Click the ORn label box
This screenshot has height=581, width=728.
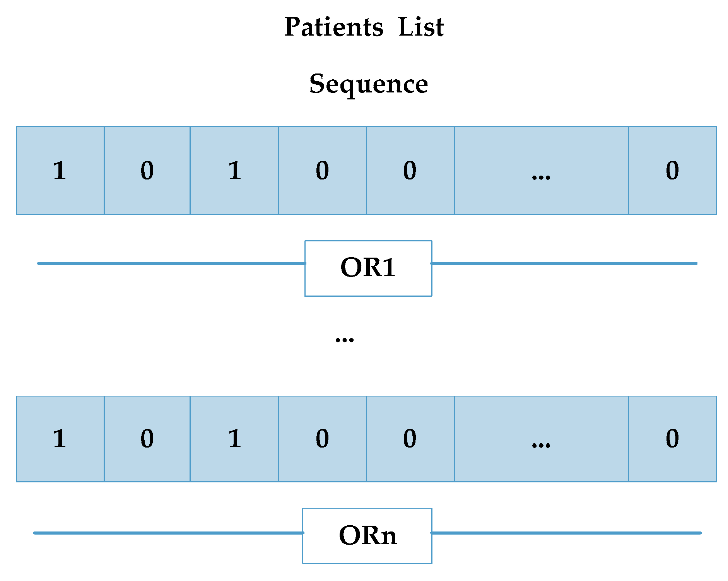[x=367, y=536]
